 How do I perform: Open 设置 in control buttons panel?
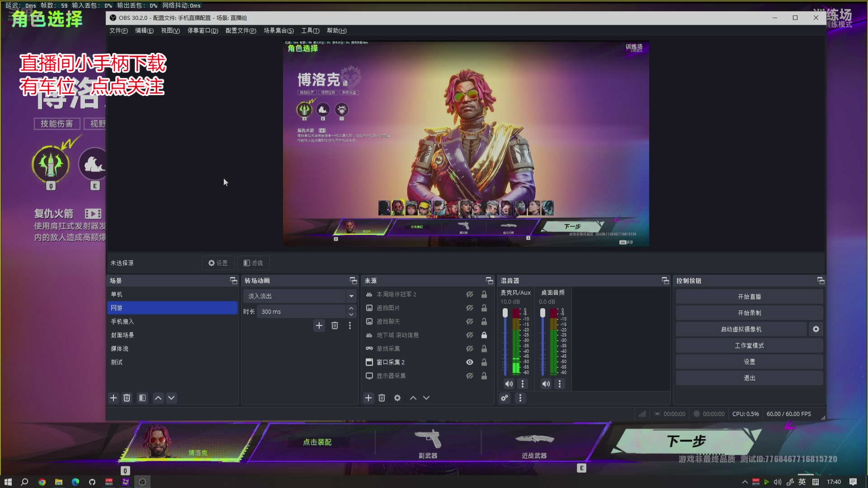[x=749, y=362]
